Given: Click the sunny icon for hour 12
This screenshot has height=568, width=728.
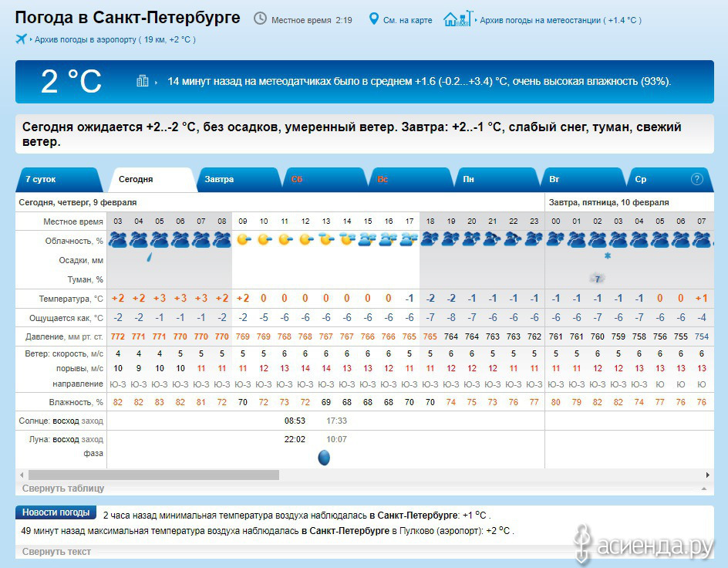Looking at the screenshot, I should [x=306, y=240].
